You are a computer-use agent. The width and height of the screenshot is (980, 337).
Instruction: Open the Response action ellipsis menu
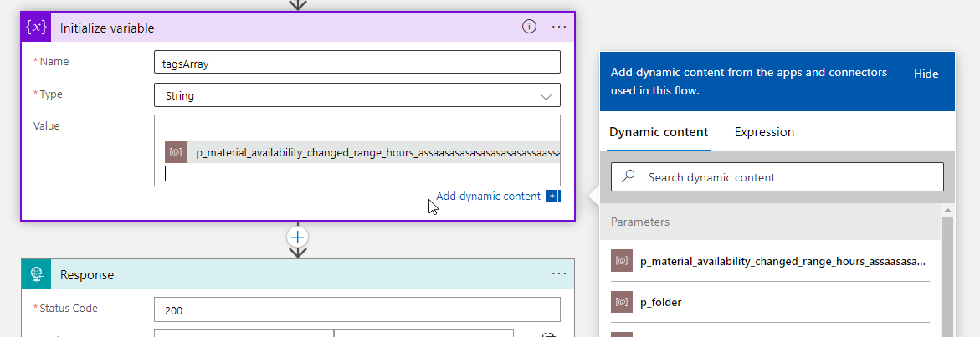point(559,274)
